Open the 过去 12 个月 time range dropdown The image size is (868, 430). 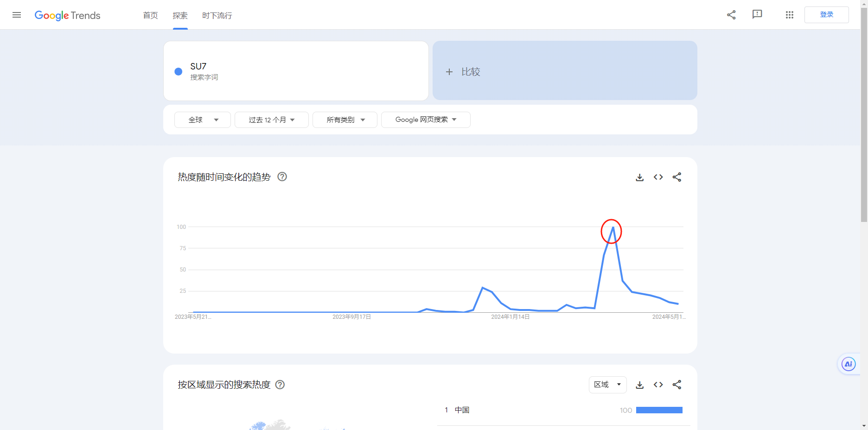(272, 120)
